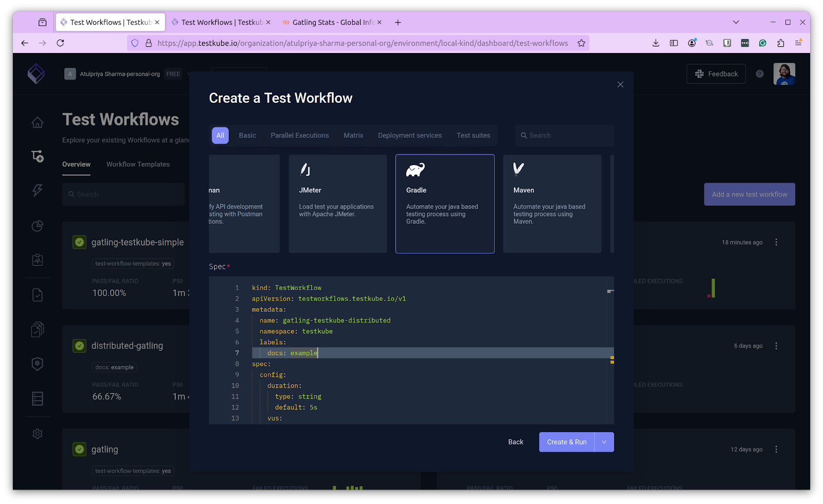Open the sources list sidebar icon
823x504 pixels.
tap(38, 399)
